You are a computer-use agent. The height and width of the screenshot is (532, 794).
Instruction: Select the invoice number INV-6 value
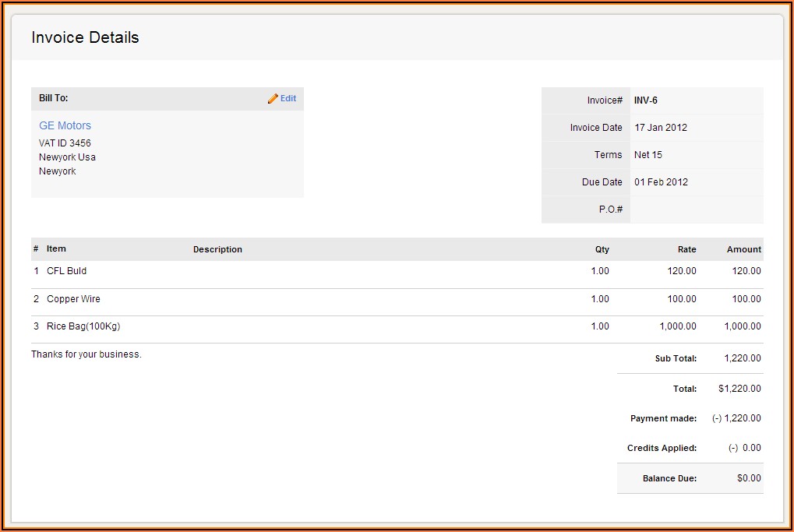(x=644, y=100)
